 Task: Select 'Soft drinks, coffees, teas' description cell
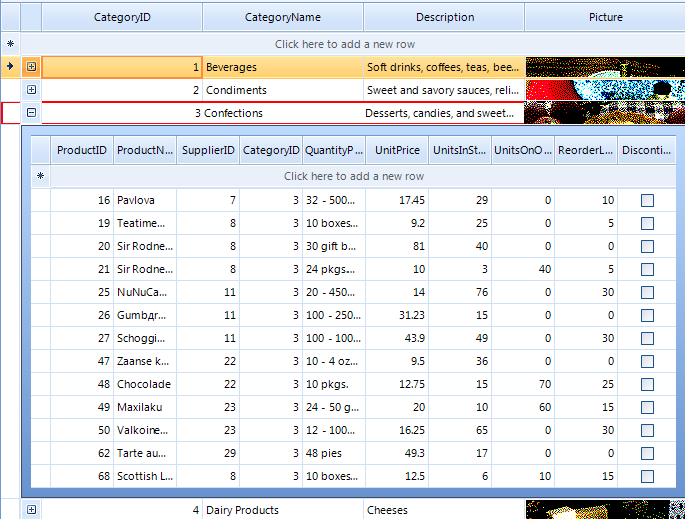(444, 67)
